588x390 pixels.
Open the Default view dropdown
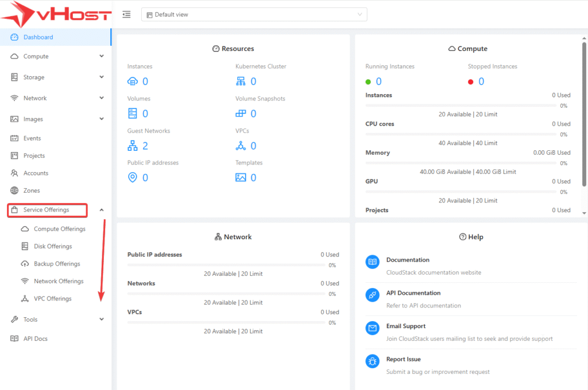pyautogui.click(x=254, y=14)
